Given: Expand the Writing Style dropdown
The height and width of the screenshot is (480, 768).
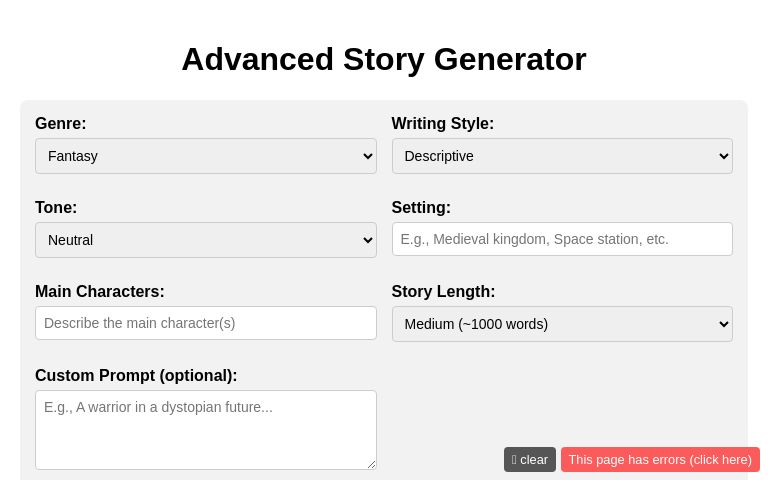Looking at the screenshot, I should 562,156.
